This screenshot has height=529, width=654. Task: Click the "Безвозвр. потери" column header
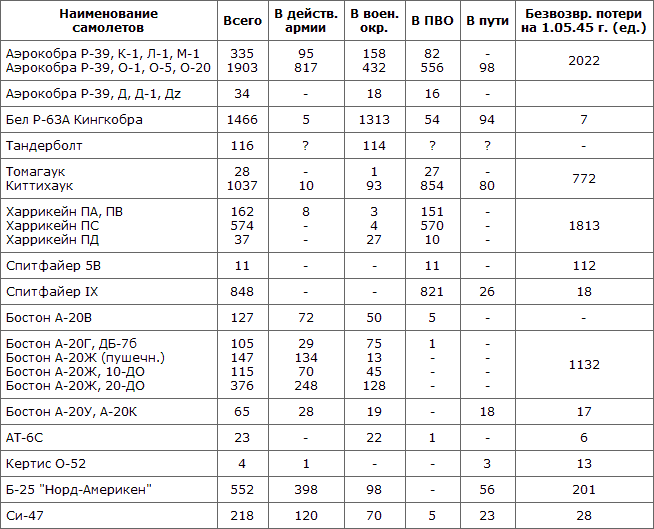(x=583, y=20)
